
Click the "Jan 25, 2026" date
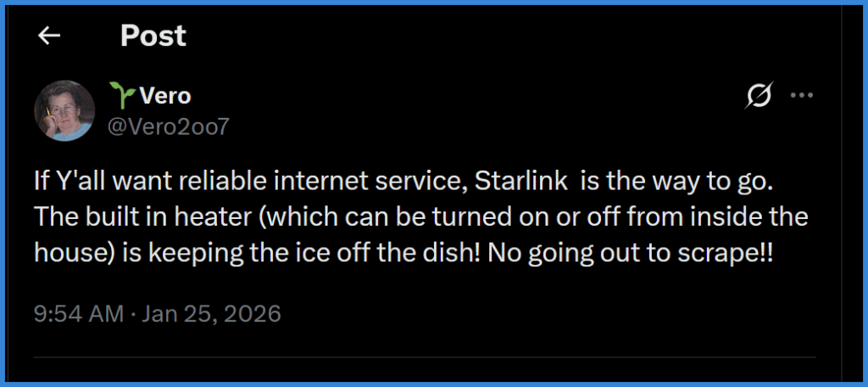tap(211, 313)
